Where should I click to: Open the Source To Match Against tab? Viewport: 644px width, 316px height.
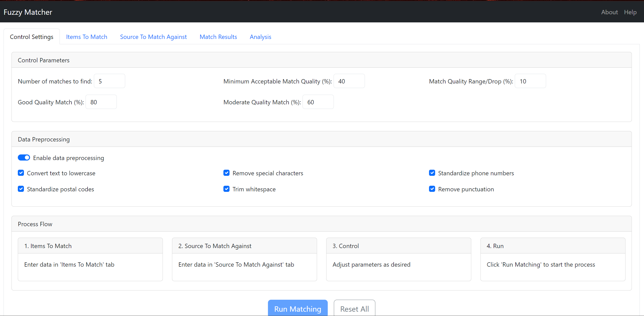click(x=153, y=37)
